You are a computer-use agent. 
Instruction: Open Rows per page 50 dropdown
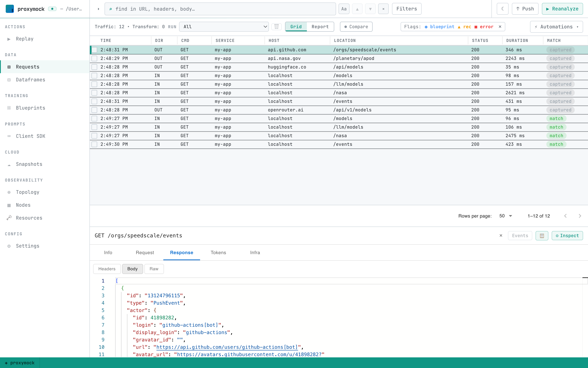click(506, 216)
